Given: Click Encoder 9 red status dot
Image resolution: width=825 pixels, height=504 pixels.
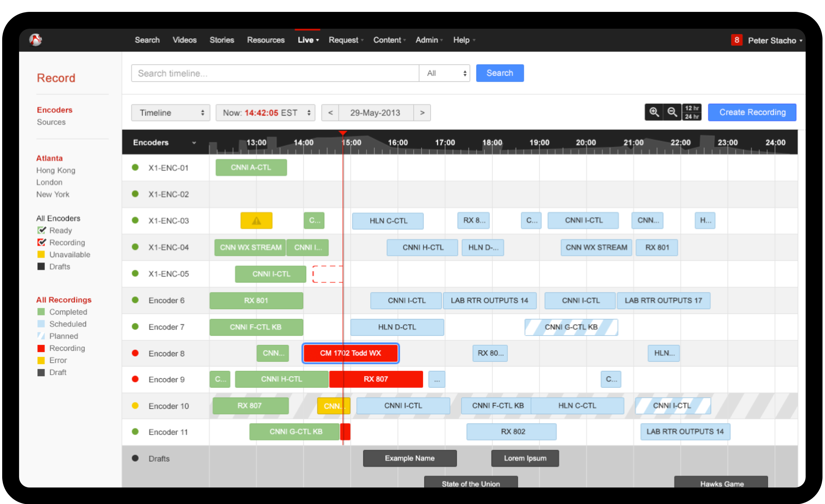Looking at the screenshot, I should click(135, 379).
